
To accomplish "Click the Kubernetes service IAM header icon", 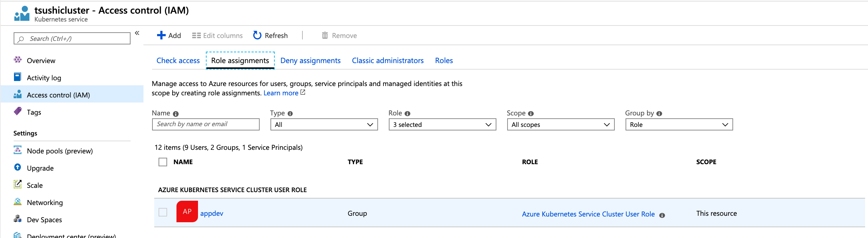I will point(22,13).
